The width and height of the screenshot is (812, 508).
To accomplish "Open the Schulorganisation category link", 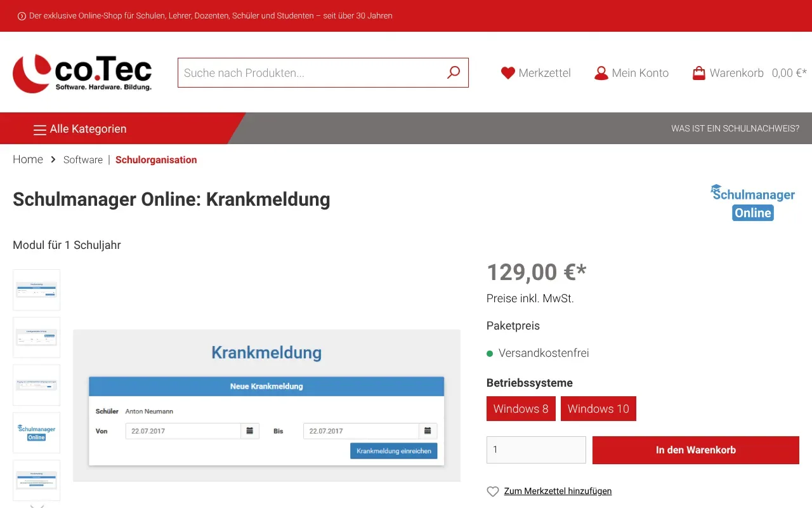I will pyautogui.click(x=156, y=159).
